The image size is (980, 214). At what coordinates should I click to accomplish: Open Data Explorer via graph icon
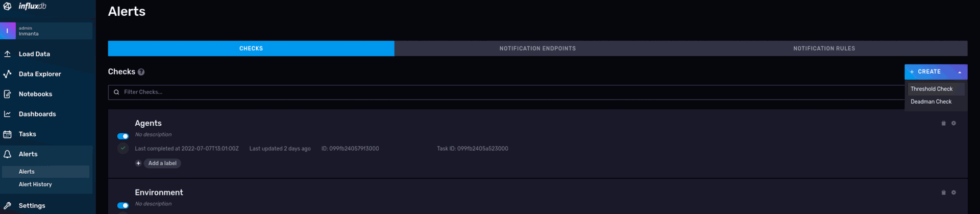[8, 74]
